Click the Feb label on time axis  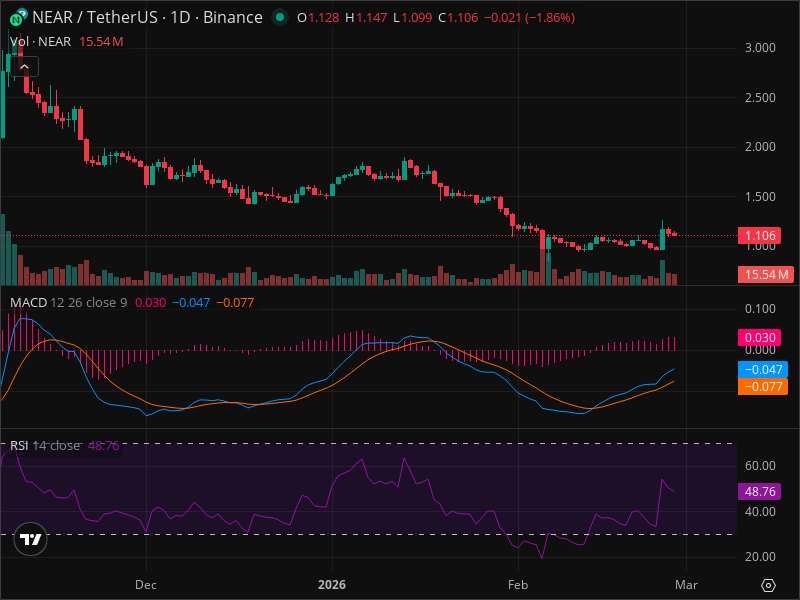pyautogui.click(x=518, y=585)
